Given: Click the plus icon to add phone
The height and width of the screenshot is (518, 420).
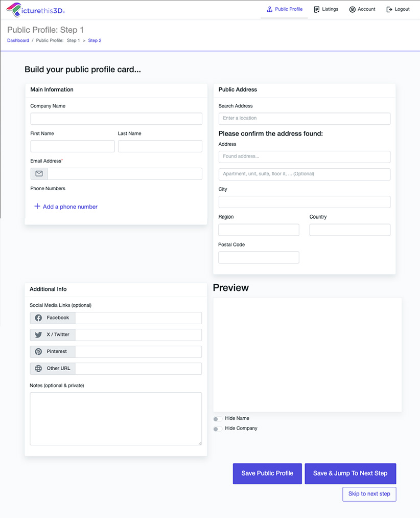Looking at the screenshot, I should 37,207.
